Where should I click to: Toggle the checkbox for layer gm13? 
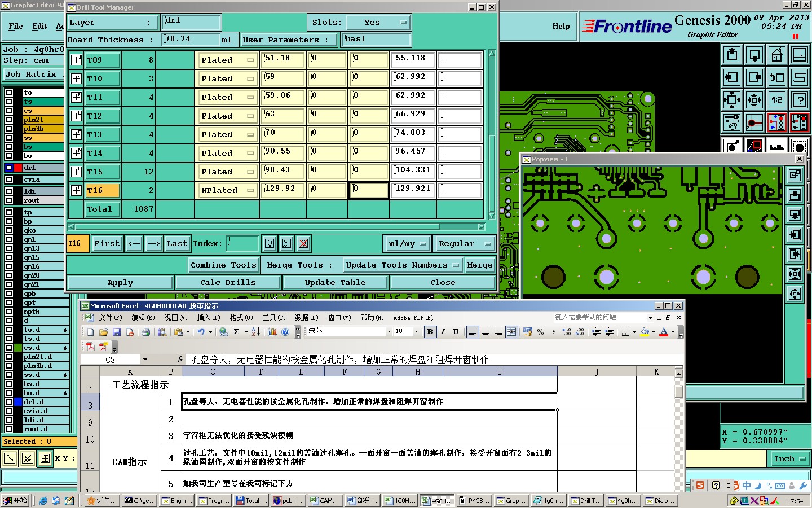(9, 248)
